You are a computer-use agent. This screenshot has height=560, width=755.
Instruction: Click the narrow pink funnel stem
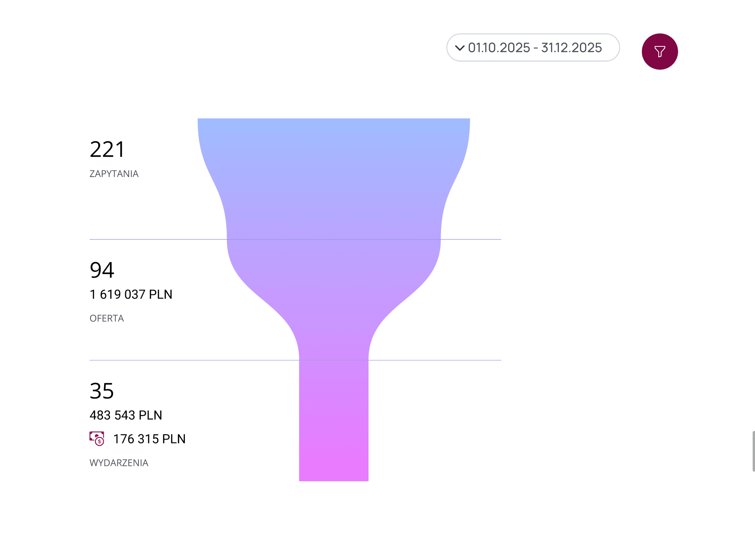click(x=334, y=421)
